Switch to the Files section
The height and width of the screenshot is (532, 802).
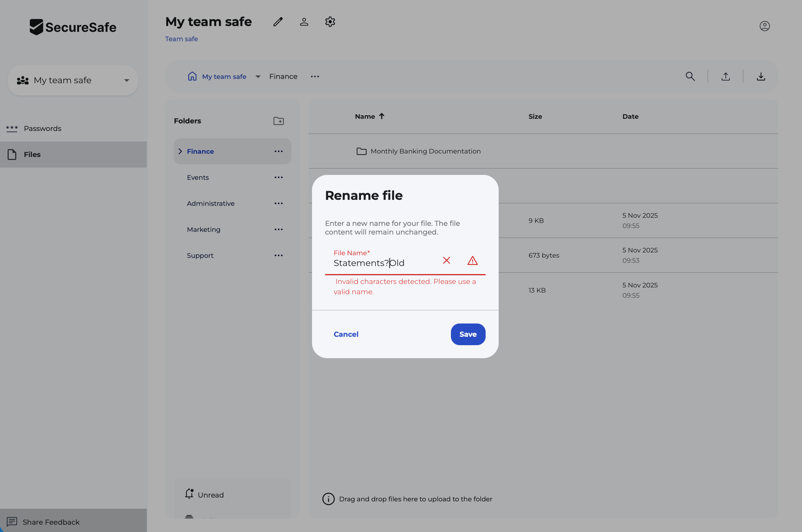click(x=32, y=154)
